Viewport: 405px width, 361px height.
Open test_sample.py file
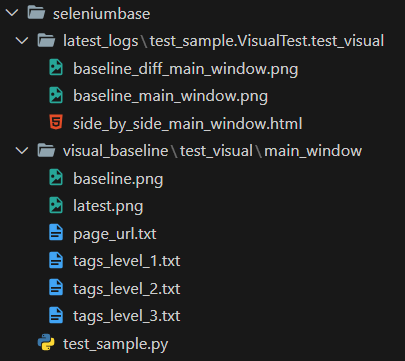click(116, 344)
